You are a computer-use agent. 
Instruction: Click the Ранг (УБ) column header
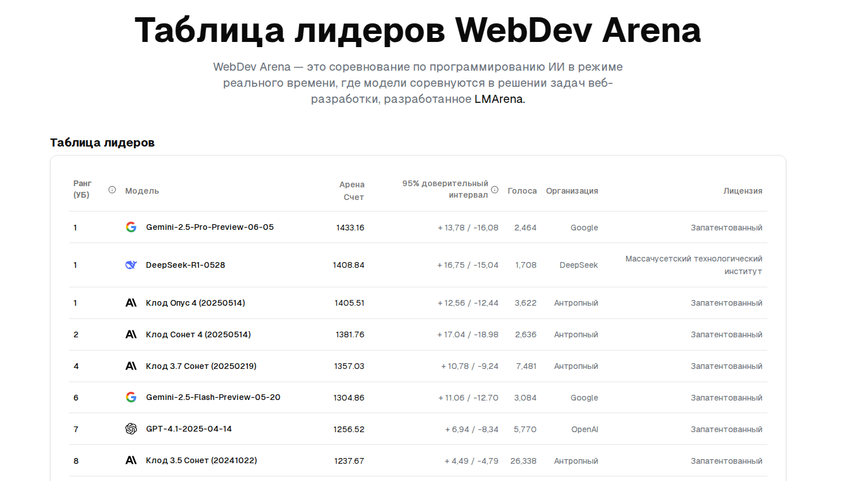tap(82, 189)
